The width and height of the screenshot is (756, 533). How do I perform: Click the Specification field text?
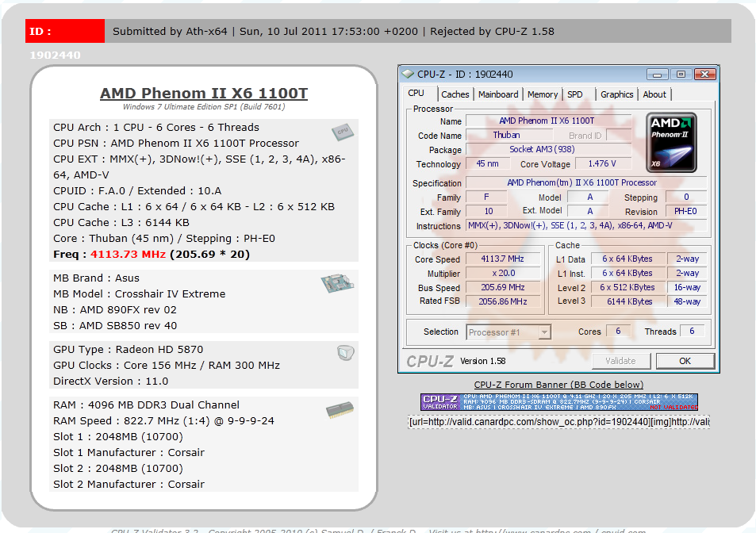point(585,182)
